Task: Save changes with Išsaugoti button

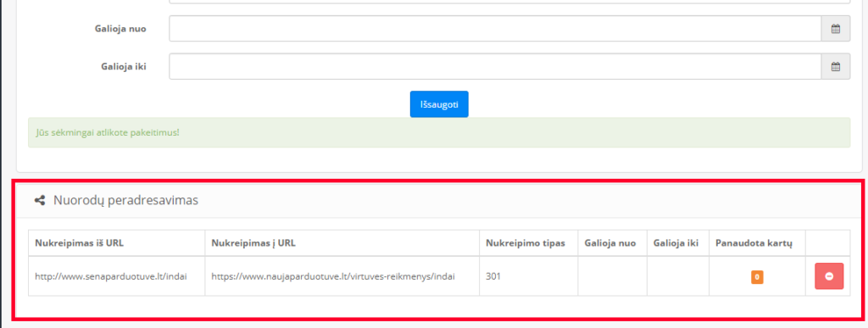Action: tap(439, 104)
